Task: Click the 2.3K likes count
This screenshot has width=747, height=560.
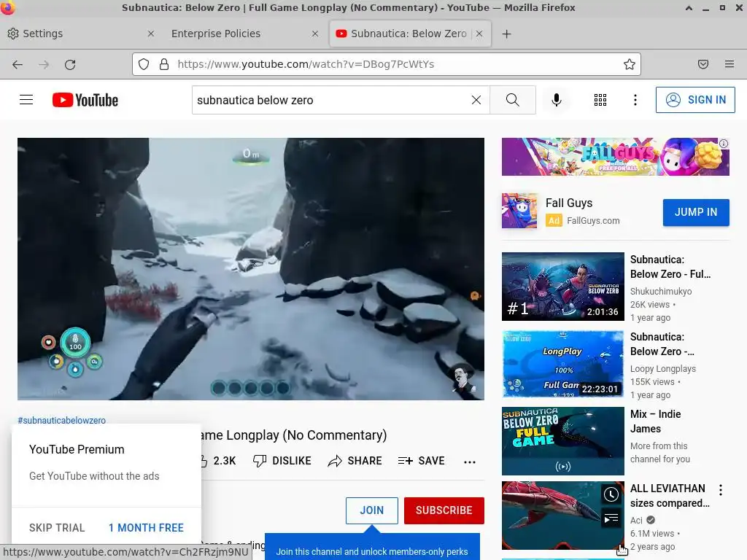Action: (225, 461)
